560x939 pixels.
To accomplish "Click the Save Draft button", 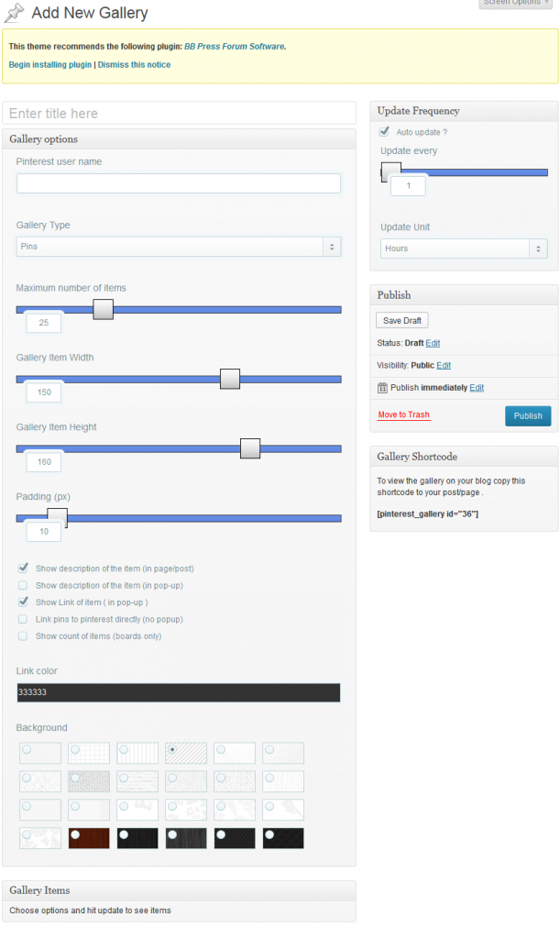I will pyautogui.click(x=402, y=320).
